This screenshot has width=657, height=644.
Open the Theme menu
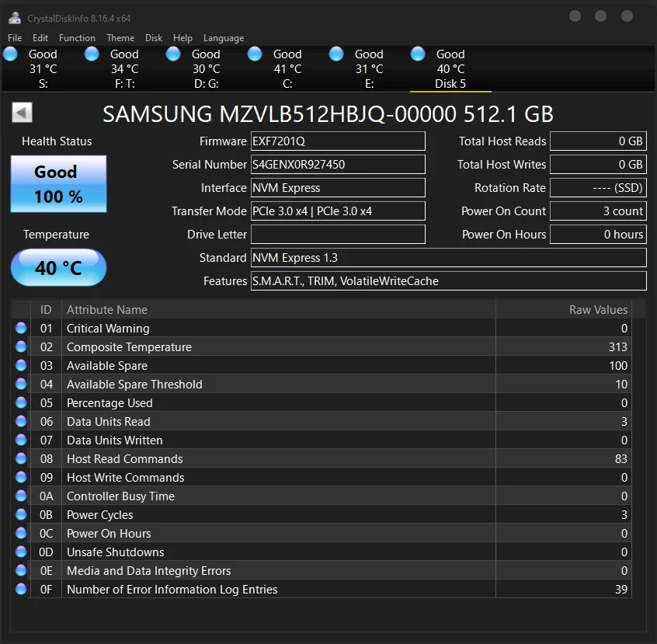click(x=120, y=38)
